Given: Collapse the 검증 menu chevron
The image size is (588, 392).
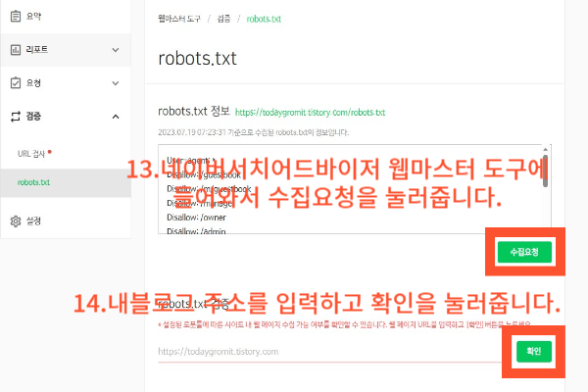Looking at the screenshot, I should (116, 117).
